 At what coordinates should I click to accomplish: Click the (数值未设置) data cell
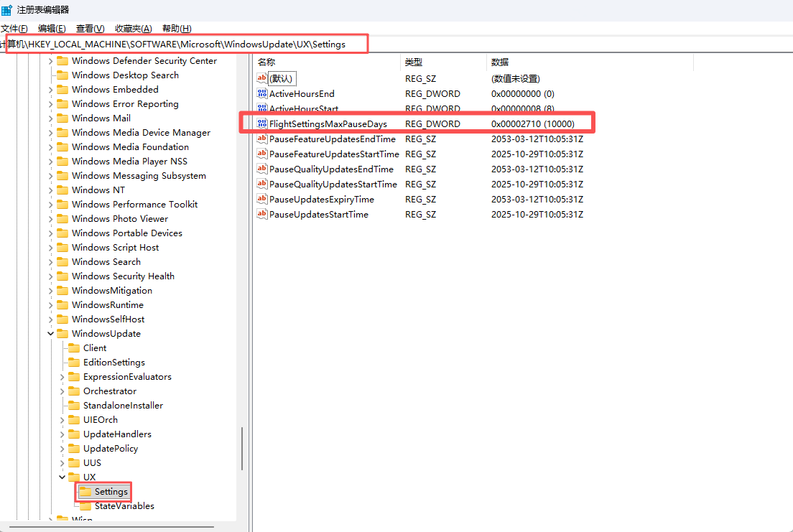515,78
